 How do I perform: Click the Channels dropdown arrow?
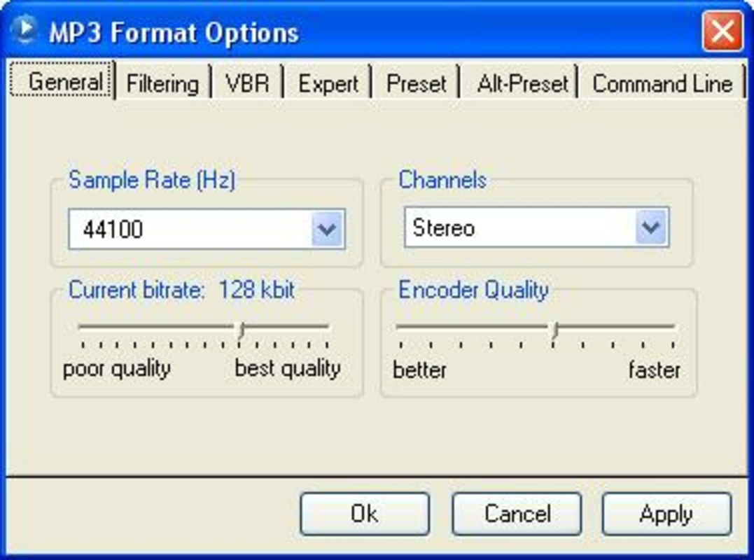click(652, 227)
